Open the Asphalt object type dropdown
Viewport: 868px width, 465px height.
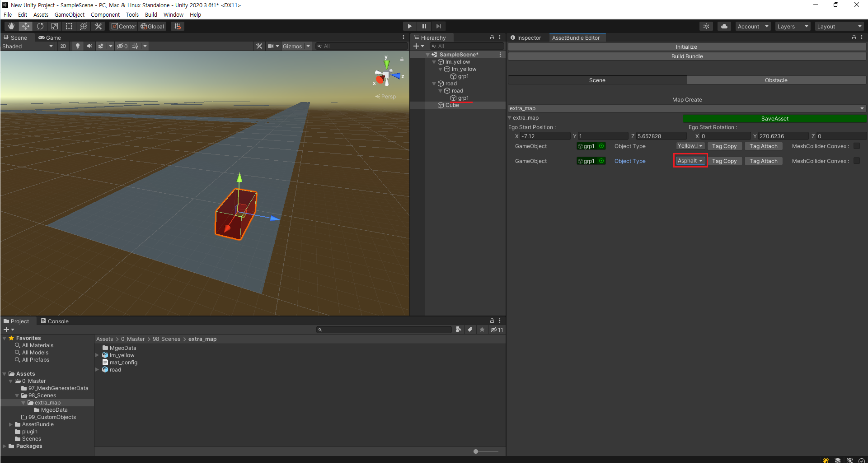pos(690,161)
